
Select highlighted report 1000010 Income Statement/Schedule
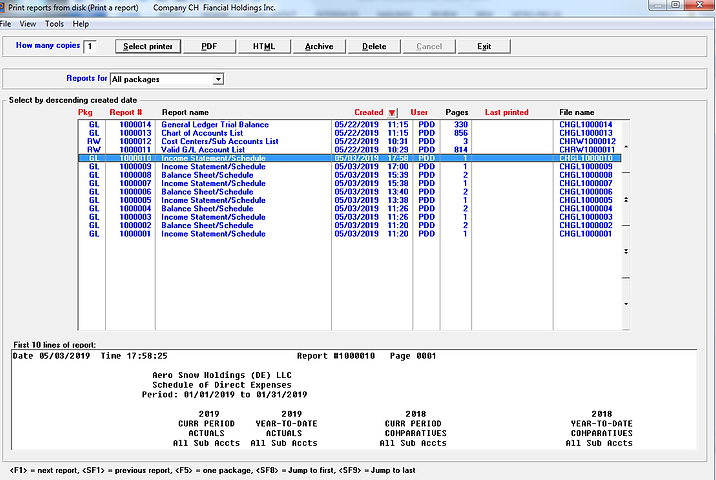[349, 158]
